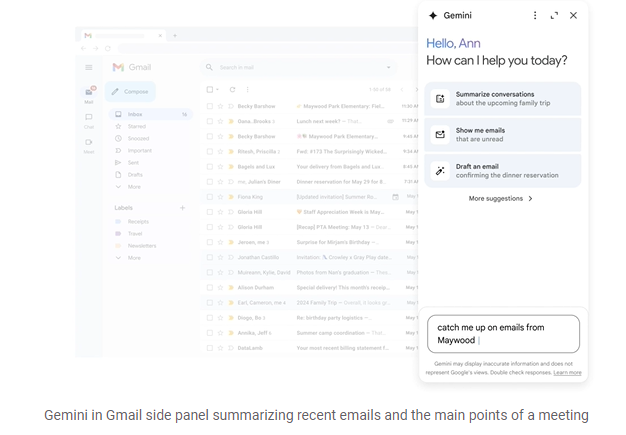Viewport: 626px width, 435px height.
Task: Expand More under the Labels section
Action: tap(133, 258)
